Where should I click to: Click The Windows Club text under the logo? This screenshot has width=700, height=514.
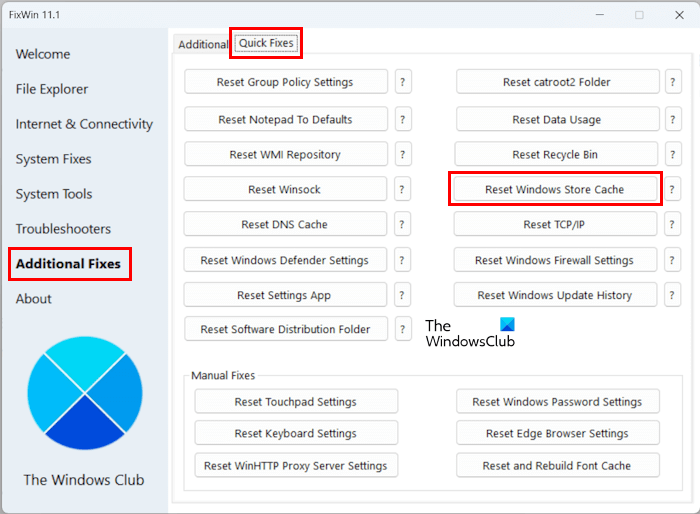pos(84,480)
